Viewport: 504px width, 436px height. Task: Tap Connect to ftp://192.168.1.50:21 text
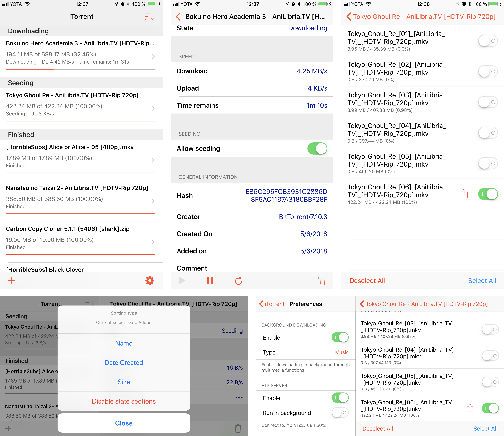tap(294, 425)
